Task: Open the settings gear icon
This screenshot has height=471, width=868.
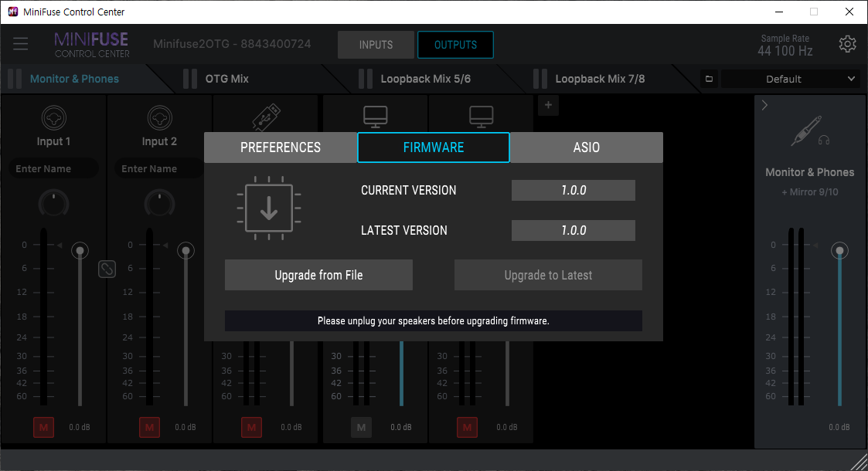Action: pyautogui.click(x=847, y=44)
